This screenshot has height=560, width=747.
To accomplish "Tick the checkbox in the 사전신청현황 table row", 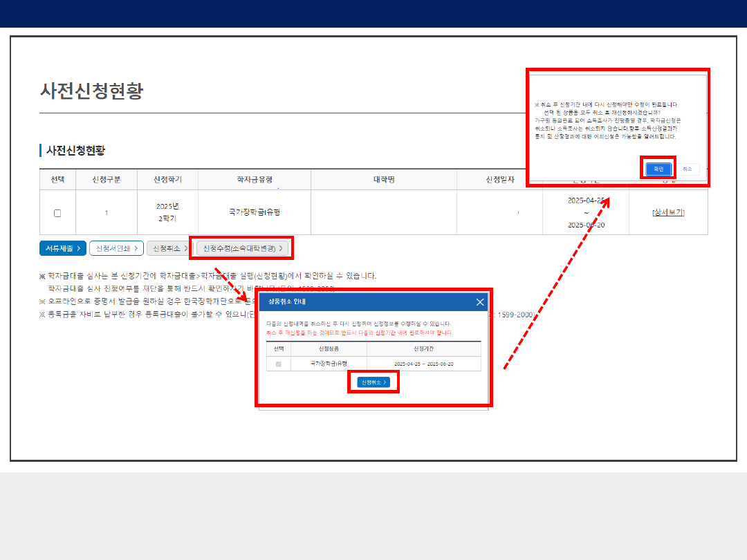I will (57, 213).
